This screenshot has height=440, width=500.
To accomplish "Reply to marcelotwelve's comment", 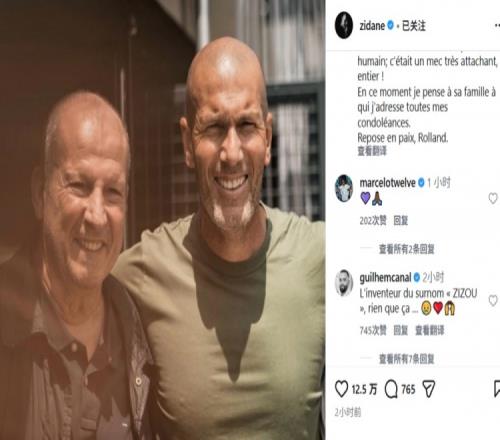I will point(401,220).
